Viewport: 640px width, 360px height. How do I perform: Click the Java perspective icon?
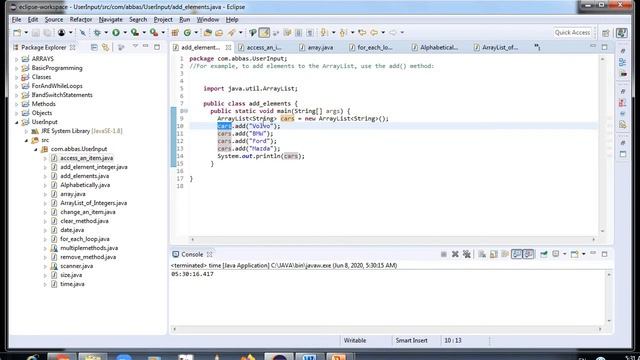point(622,33)
